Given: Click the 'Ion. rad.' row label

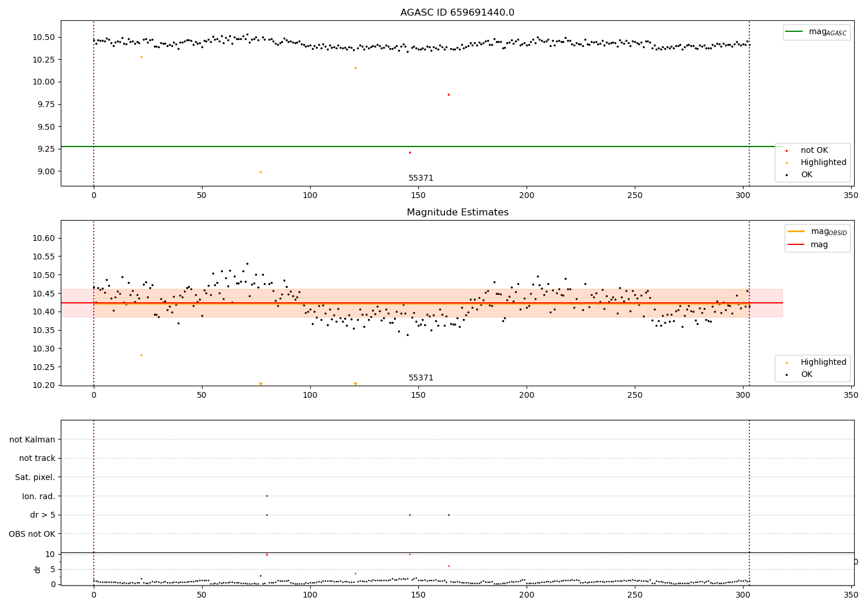Looking at the screenshot, I should (39, 496).
